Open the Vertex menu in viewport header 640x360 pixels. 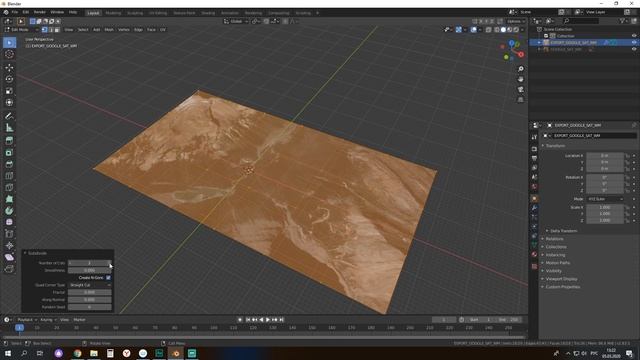[124, 30]
